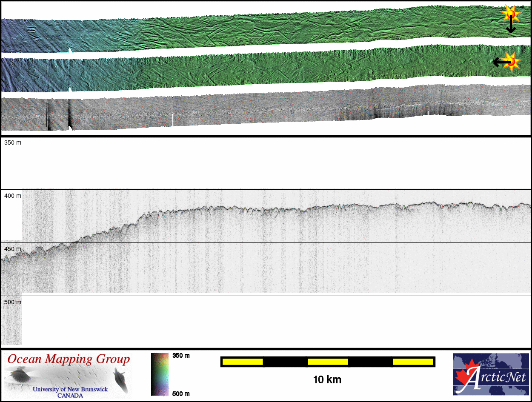Click the 350 m label beside color legend

(181, 356)
